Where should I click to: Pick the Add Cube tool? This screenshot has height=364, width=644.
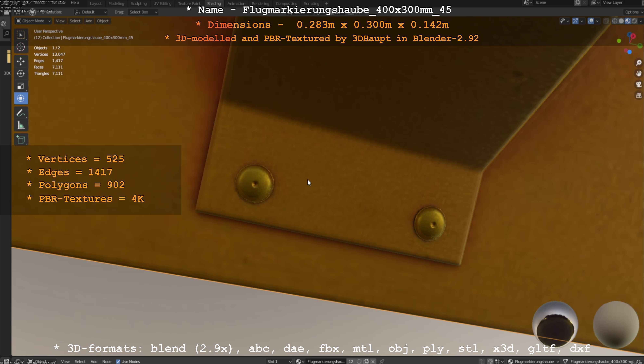(x=21, y=140)
